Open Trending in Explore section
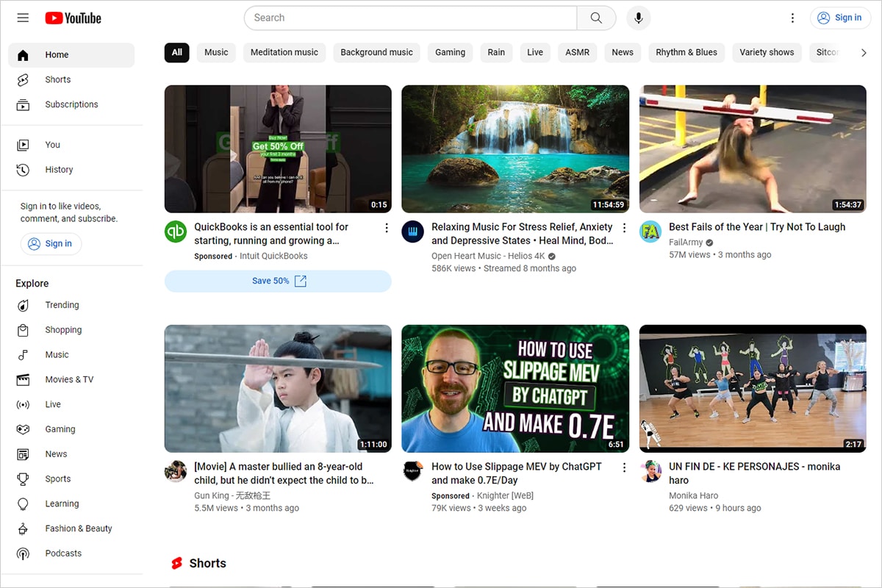 (x=62, y=305)
